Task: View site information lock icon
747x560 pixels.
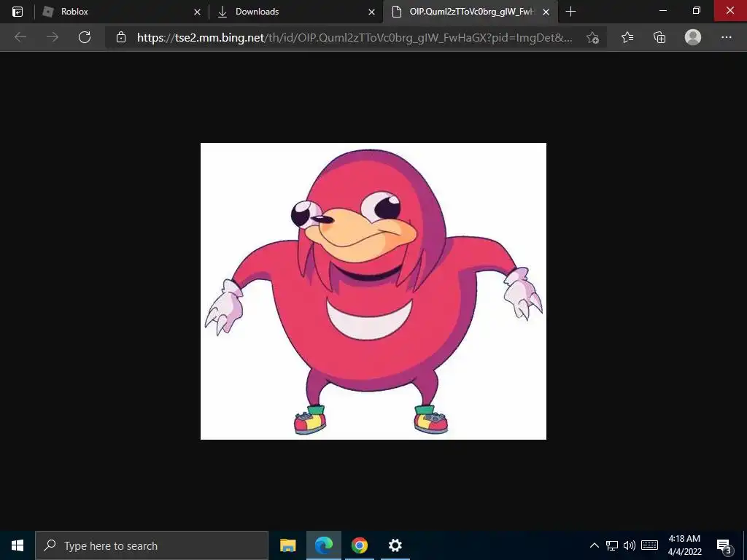Action: point(121,37)
